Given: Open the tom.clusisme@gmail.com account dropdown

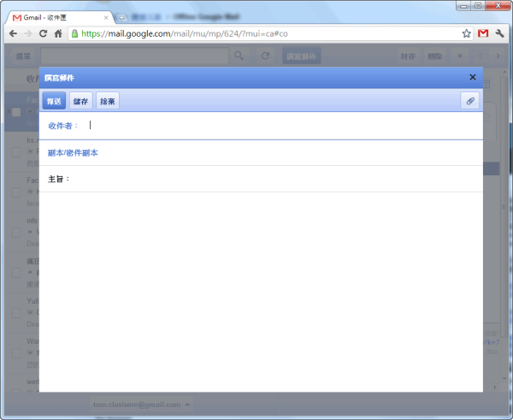Looking at the screenshot, I should click(141, 405).
